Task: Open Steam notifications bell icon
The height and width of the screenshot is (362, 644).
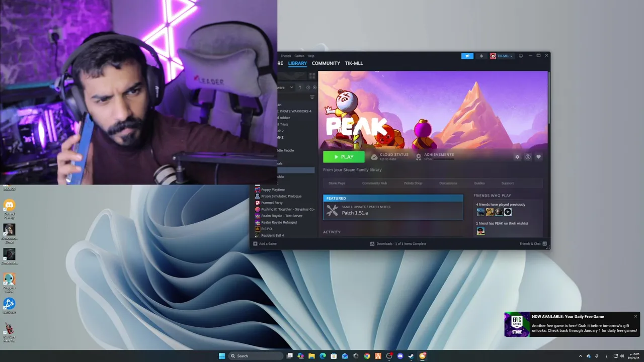Action: [x=481, y=56]
